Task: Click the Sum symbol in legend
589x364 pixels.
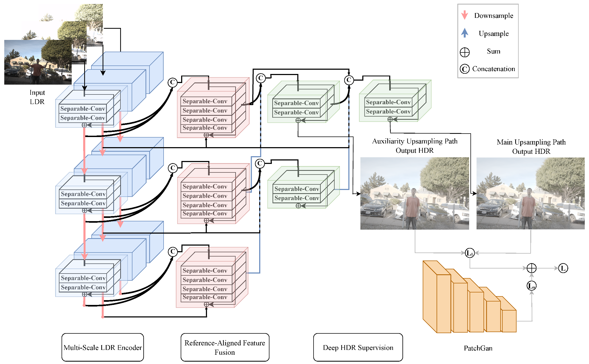Action: pos(465,52)
